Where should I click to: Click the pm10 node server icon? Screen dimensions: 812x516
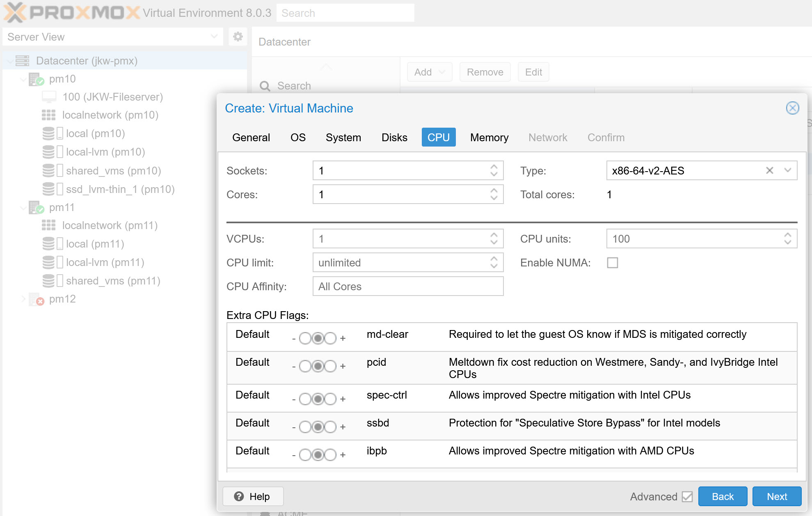(x=36, y=79)
